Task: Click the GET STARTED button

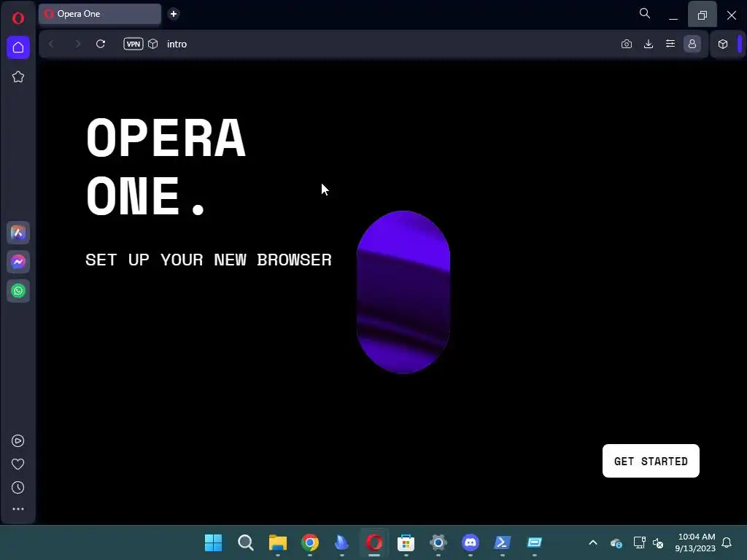Action: click(651, 461)
